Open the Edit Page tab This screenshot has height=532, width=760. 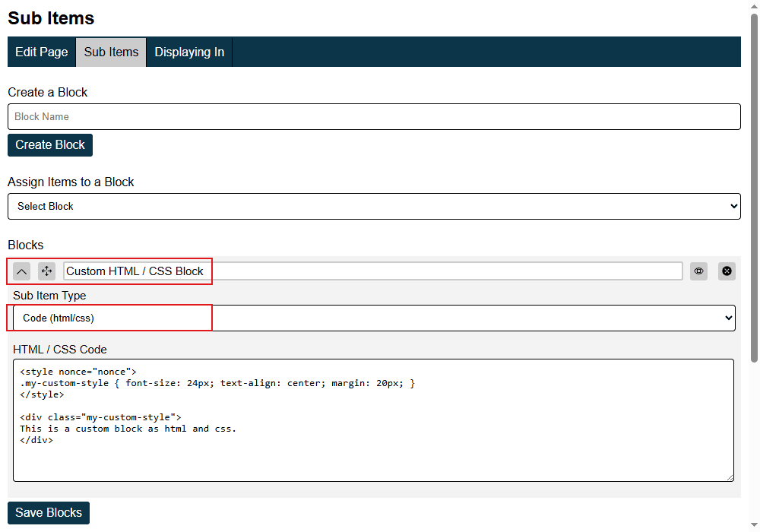[x=42, y=52]
